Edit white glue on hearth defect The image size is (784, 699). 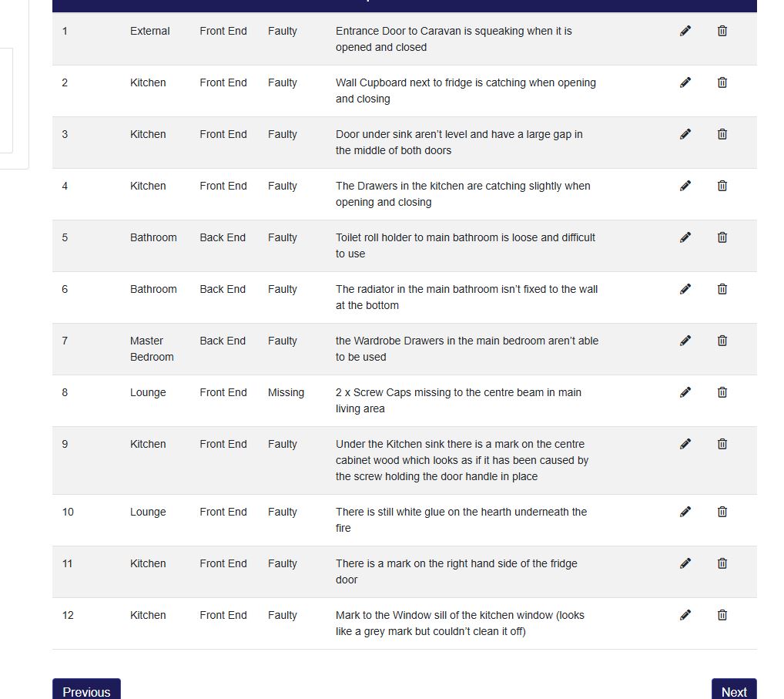pos(685,512)
